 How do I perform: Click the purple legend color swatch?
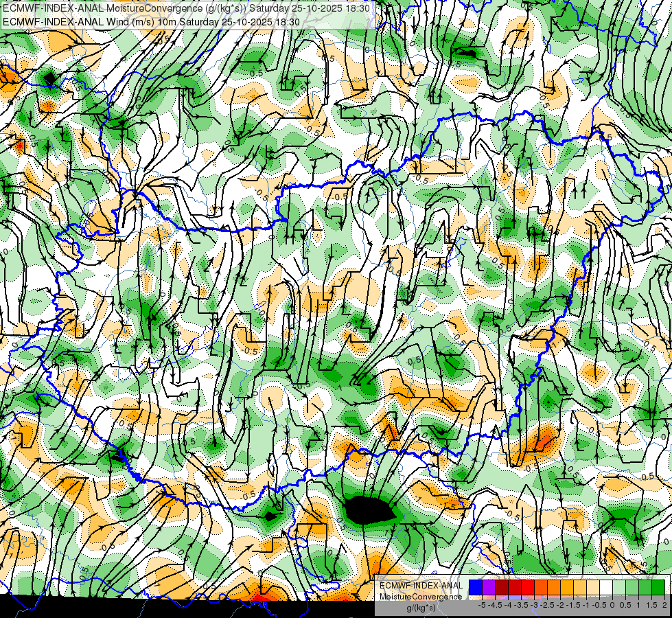[489, 587]
